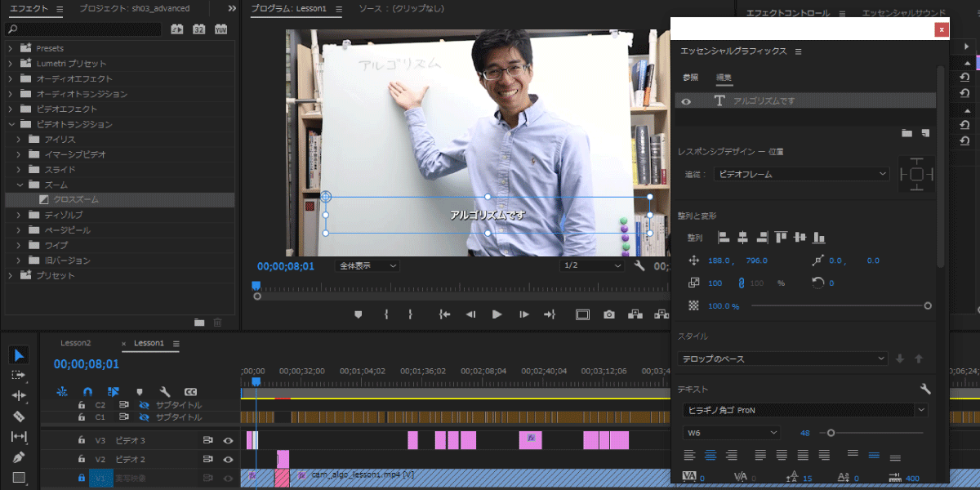
Task: Toggle visibility of caption track C2
Action: click(144, 405)
